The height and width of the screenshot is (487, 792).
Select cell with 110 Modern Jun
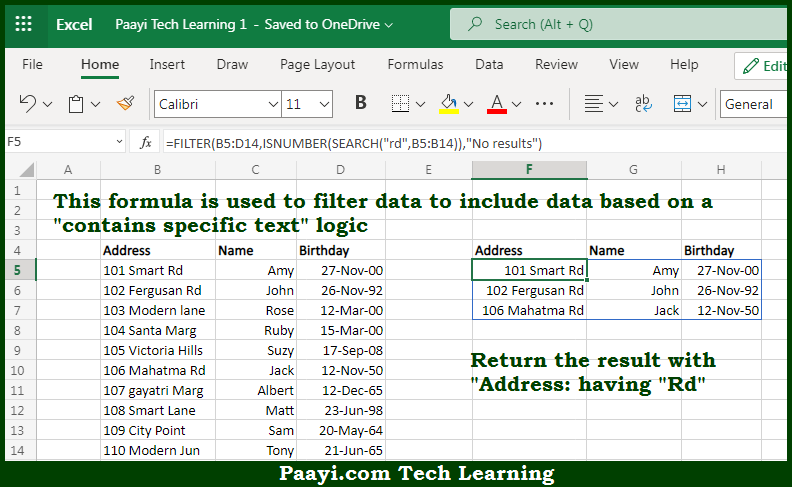coord(158,450)
